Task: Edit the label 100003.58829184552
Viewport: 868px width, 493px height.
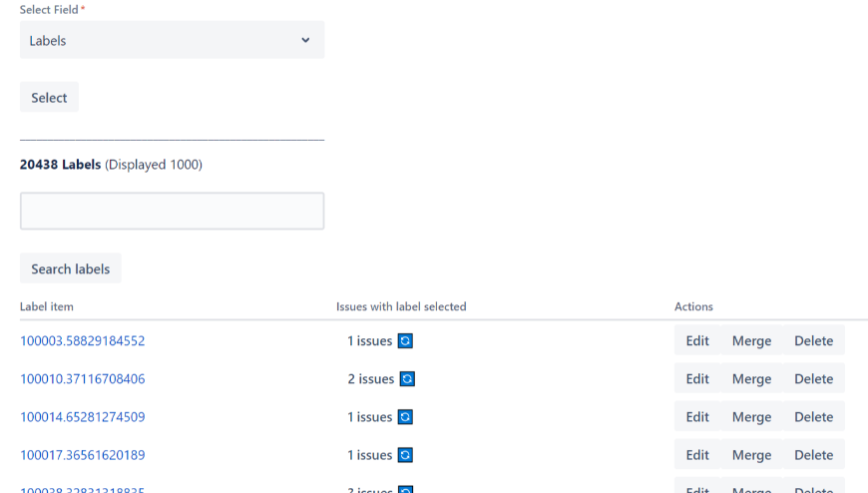Action: click(697, 341)
